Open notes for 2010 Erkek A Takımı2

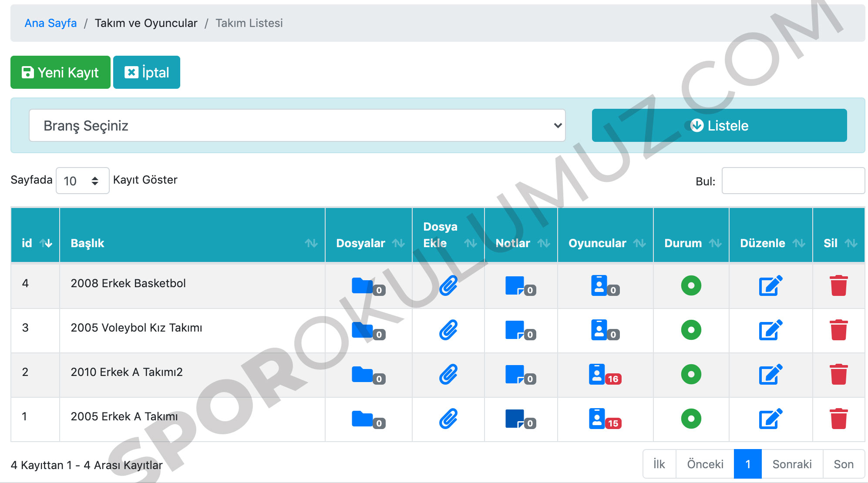[x=515, y=374]
